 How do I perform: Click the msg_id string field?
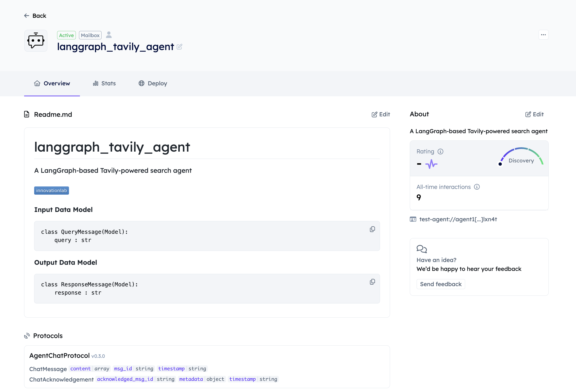tap(134, 369)
